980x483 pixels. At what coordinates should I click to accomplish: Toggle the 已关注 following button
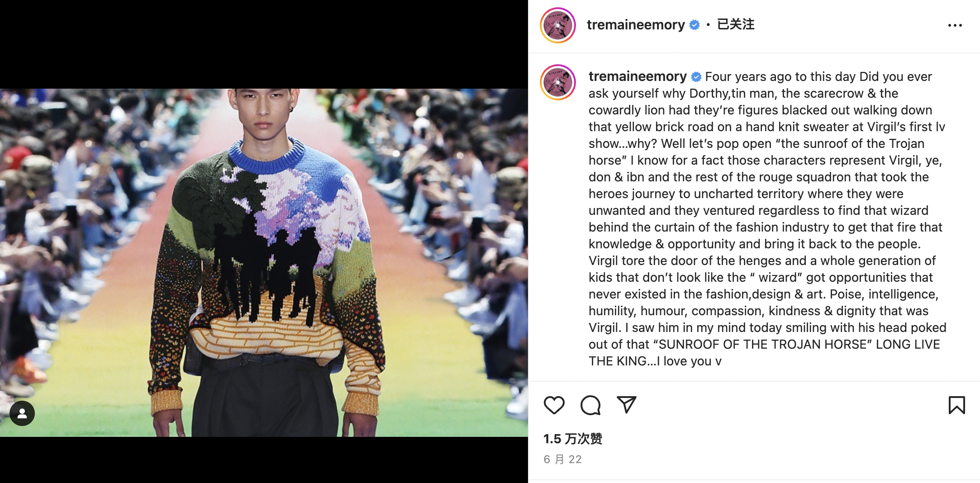click(736, 24)
